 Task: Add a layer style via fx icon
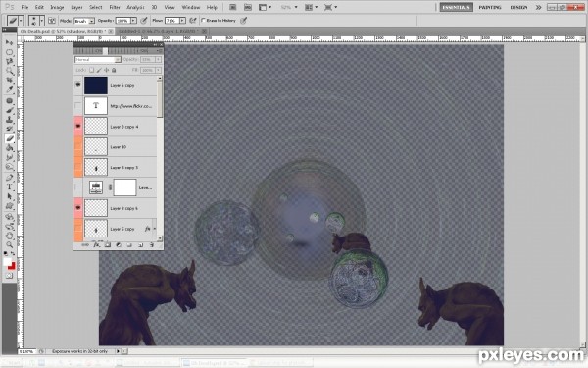[96, 245]
